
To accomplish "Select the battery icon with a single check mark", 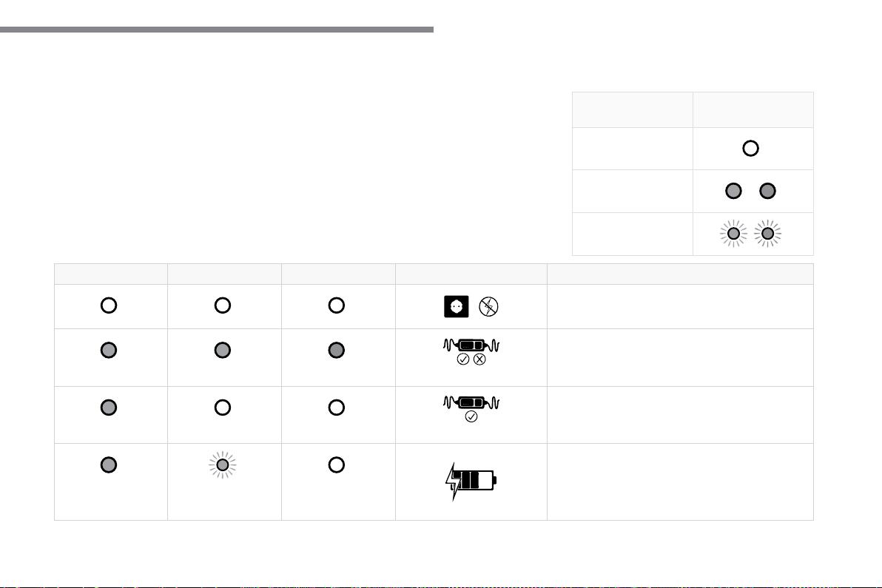I will pyautogui.click(x=471, y=409).
